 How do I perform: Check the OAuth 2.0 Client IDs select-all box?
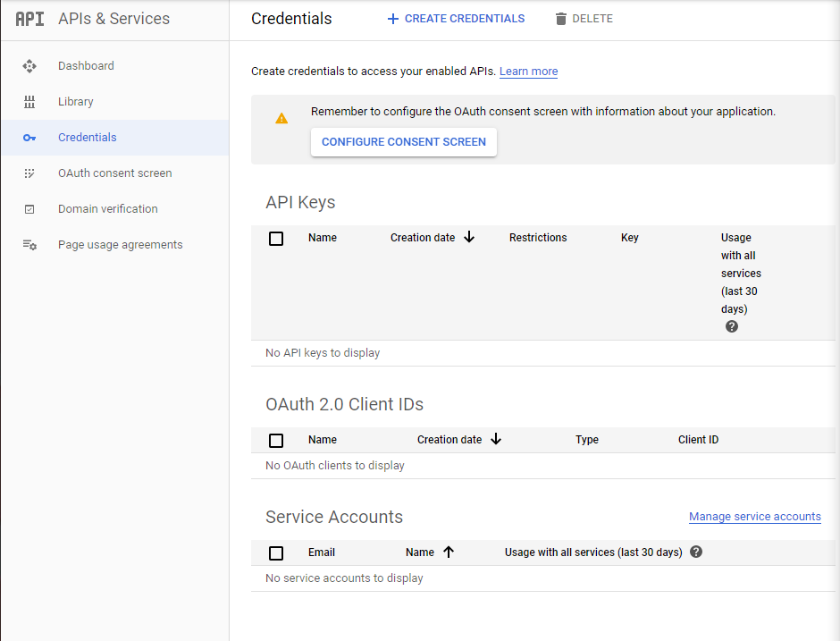pyautogui.click(x=276, y=441)
